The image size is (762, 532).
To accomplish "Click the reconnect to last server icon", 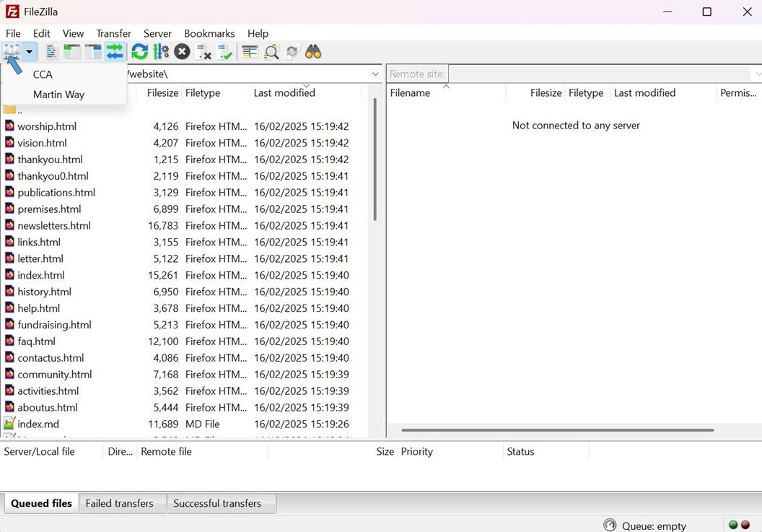I will pyautogui.click(x=225, y=52).
